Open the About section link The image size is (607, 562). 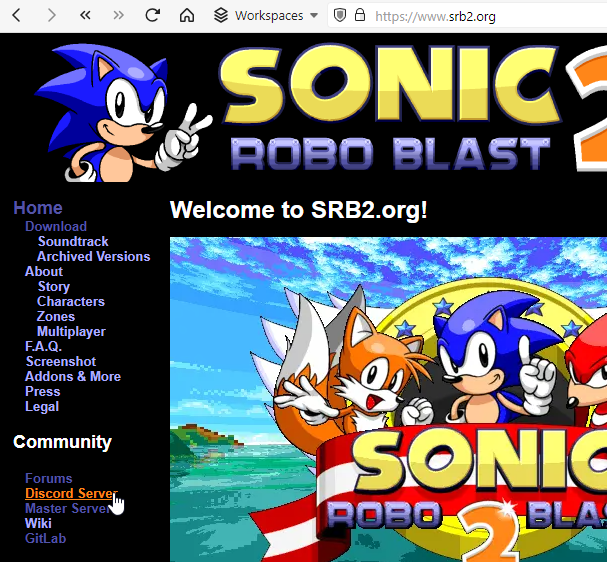click(x=44, y=272)
